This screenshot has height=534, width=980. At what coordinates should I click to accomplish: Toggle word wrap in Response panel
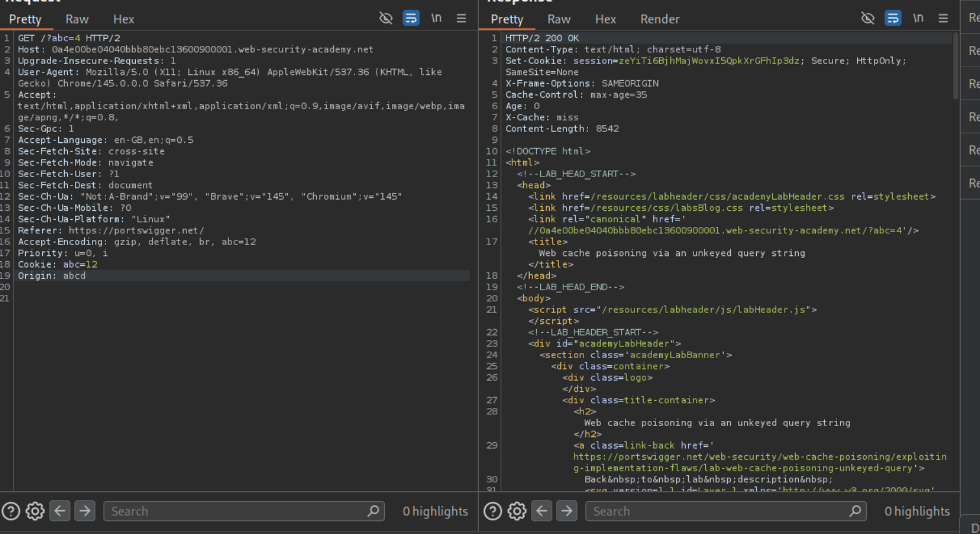click(893, 18)
